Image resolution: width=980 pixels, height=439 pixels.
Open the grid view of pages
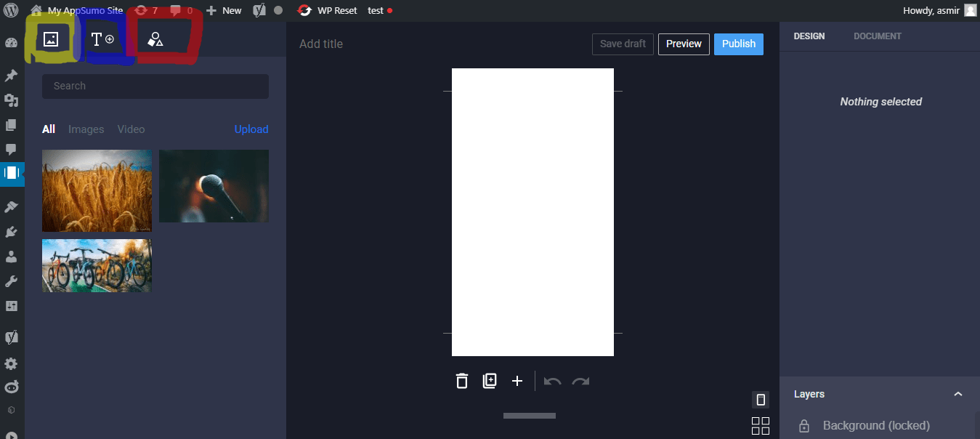(761, 426)
